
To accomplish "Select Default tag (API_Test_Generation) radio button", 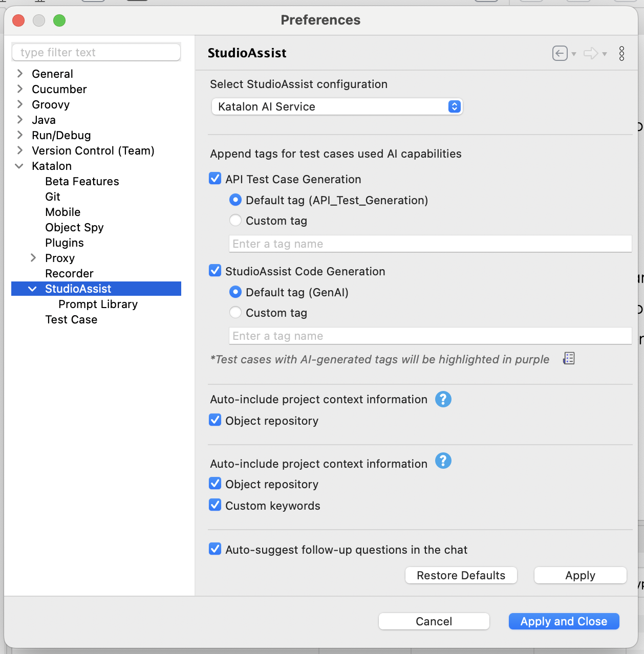I will (x=235, y=200).
